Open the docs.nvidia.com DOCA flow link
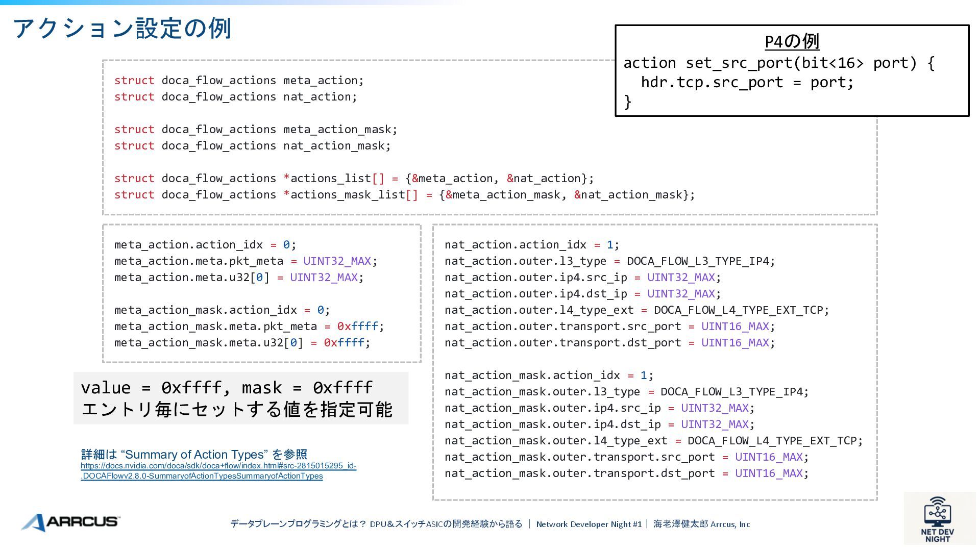This screenshot has height=551, width=980. 218,466
